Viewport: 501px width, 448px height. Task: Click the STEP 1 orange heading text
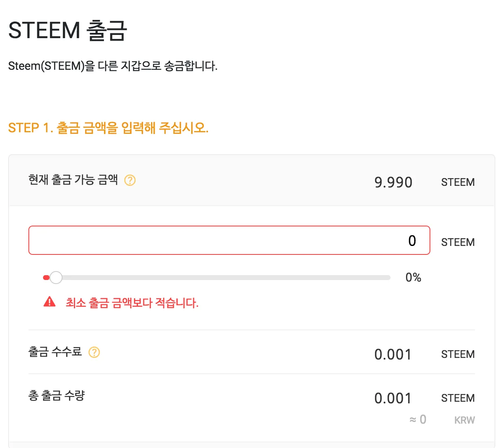(108, 128)
